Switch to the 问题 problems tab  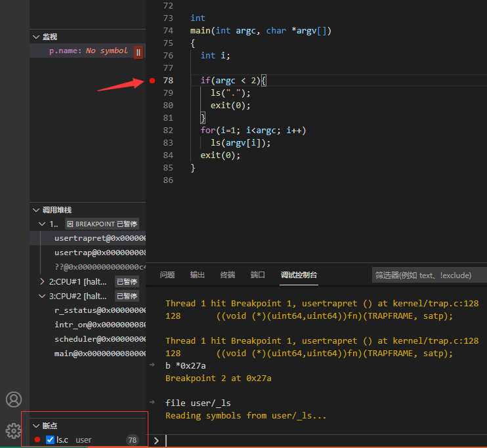point(167,275)
